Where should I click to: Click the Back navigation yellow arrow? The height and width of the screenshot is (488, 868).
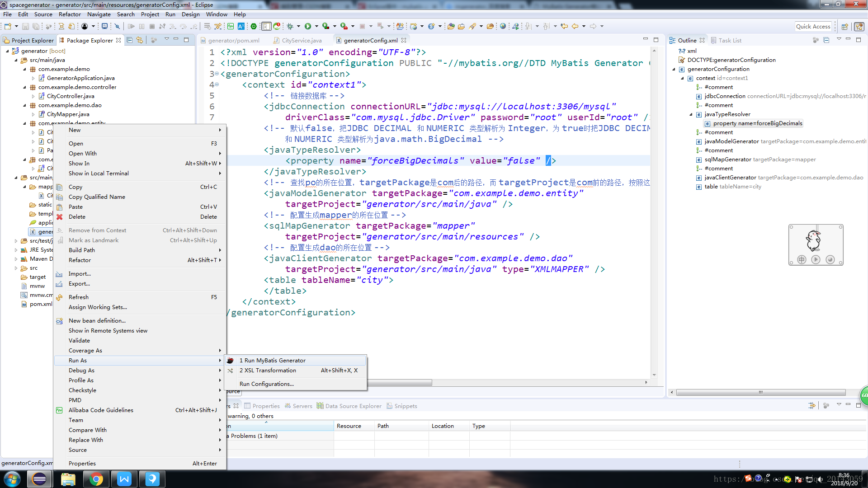[575, 26]
